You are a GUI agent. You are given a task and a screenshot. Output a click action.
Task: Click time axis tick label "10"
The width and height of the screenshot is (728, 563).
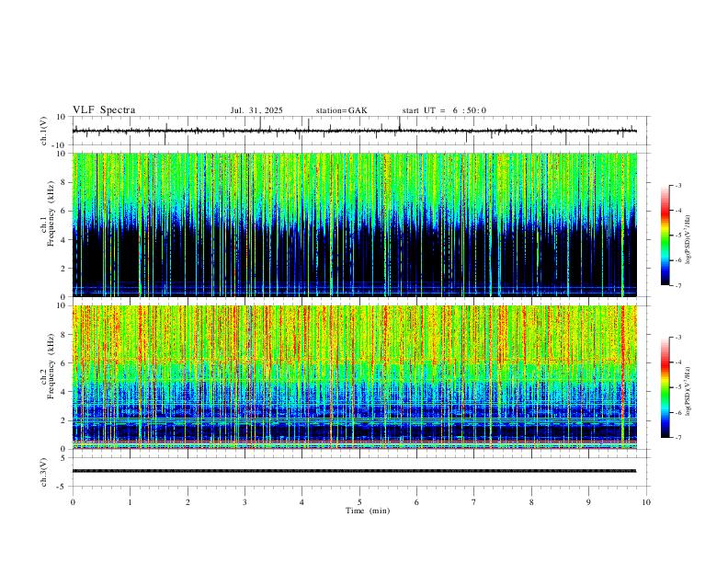[646, 502]
